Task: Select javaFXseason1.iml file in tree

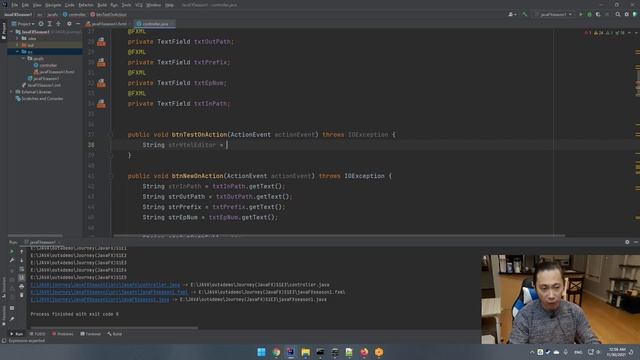Action: click(x=41, y=85)
